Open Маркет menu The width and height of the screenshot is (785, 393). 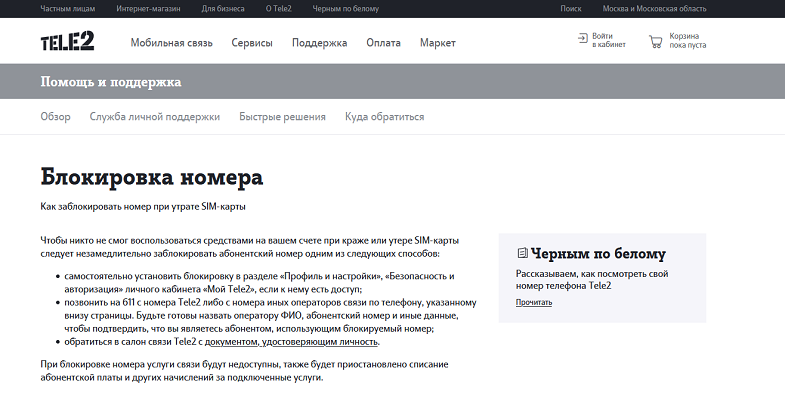438,43
